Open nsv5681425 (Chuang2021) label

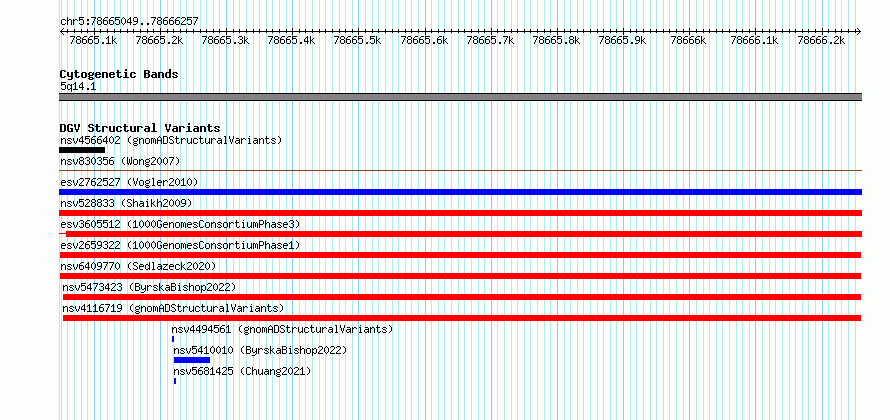click(x=243, y=371)
